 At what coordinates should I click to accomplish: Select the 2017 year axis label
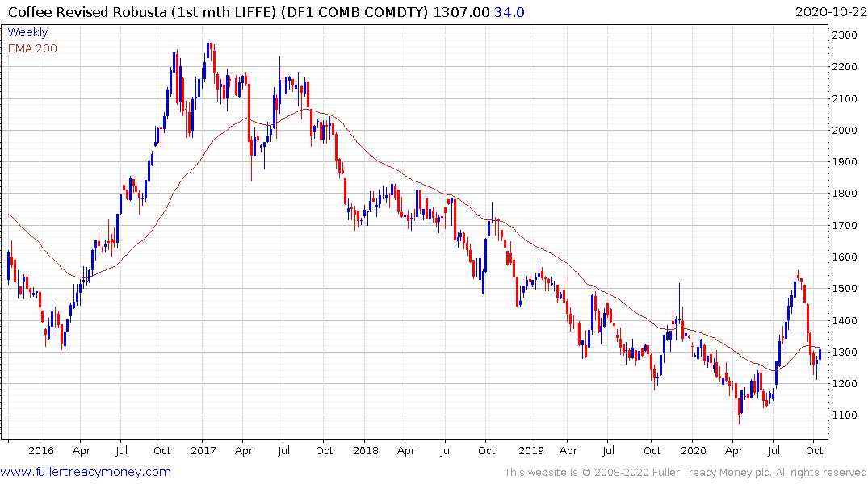(x=203, y=451)
